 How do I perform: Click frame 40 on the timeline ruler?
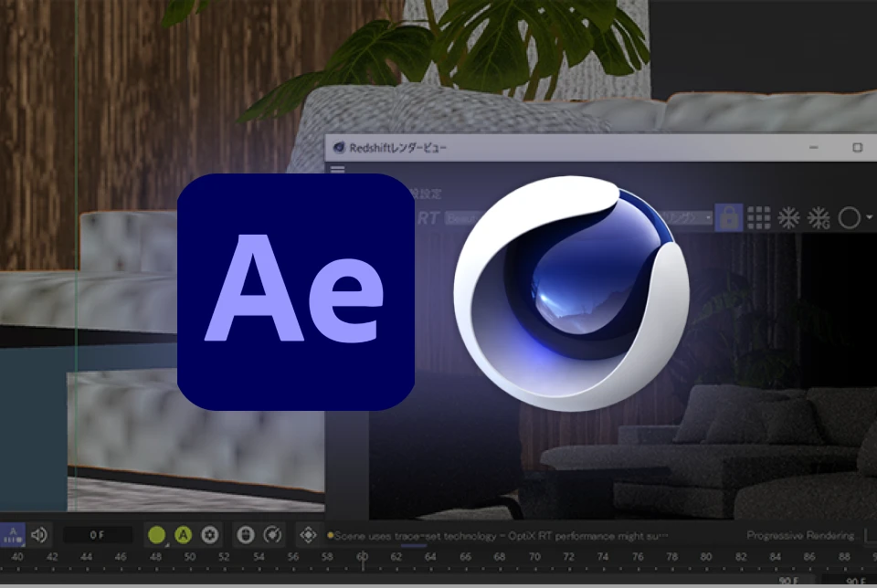[x=17, y=557]
